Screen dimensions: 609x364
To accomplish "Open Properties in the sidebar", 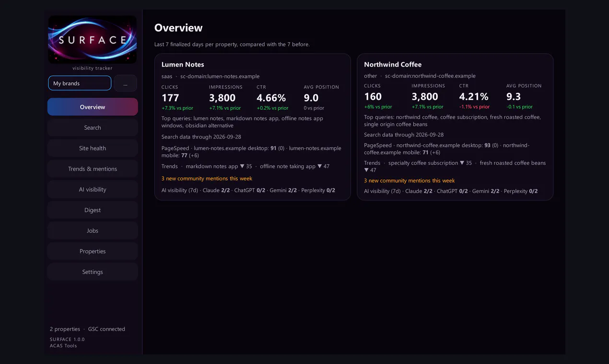I will [x=93, y=251].
